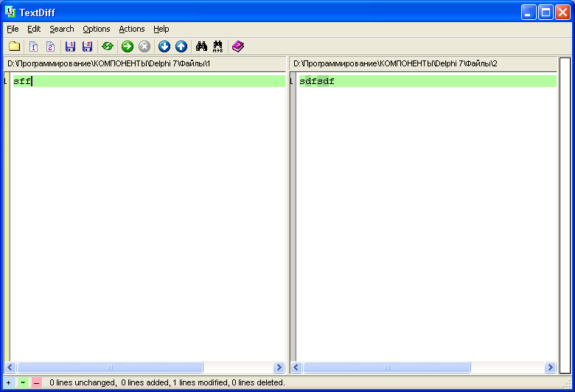Click the gray cancel X icon
Viewport: 575px width, 392px height.
[x=144, y=46]
